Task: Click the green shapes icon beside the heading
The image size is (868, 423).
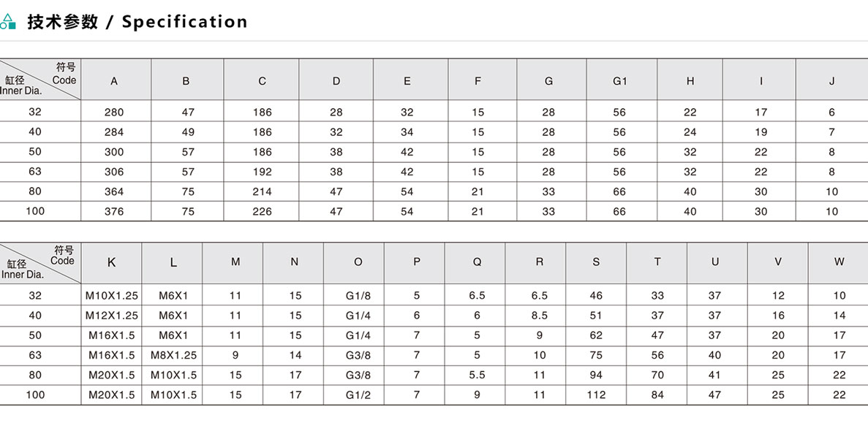Action: (x=8, y=22)
